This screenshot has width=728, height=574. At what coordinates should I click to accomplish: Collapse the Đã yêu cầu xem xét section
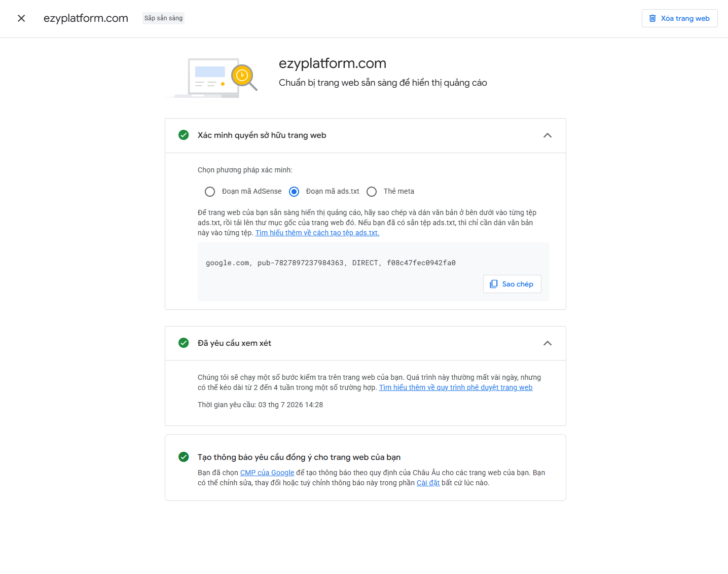(x=548, y=343)
